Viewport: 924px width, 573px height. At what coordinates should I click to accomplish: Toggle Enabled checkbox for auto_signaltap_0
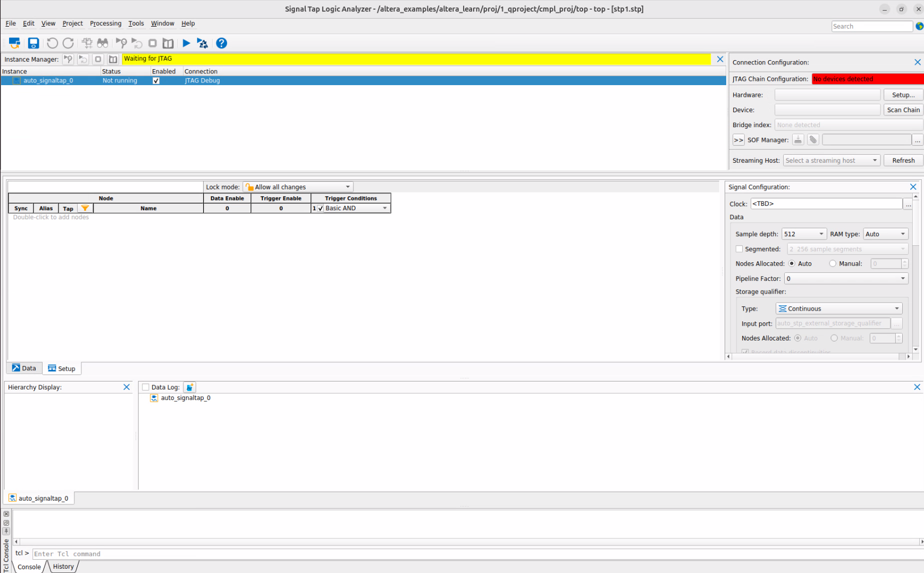(x=156, y=80)
